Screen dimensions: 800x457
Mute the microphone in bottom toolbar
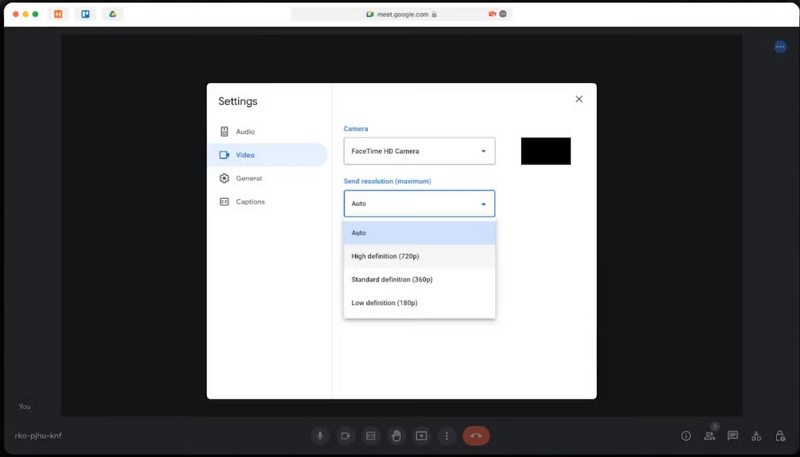320,436
